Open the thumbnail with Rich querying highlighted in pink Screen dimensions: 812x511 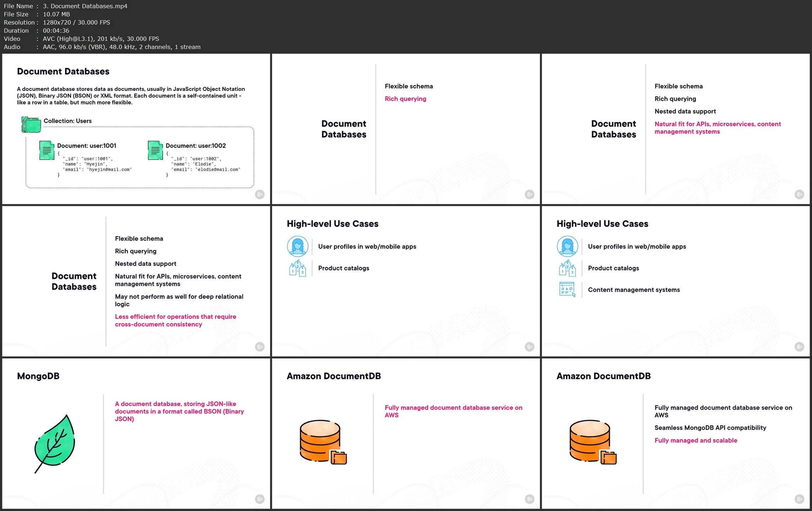[x=406, y=129]
